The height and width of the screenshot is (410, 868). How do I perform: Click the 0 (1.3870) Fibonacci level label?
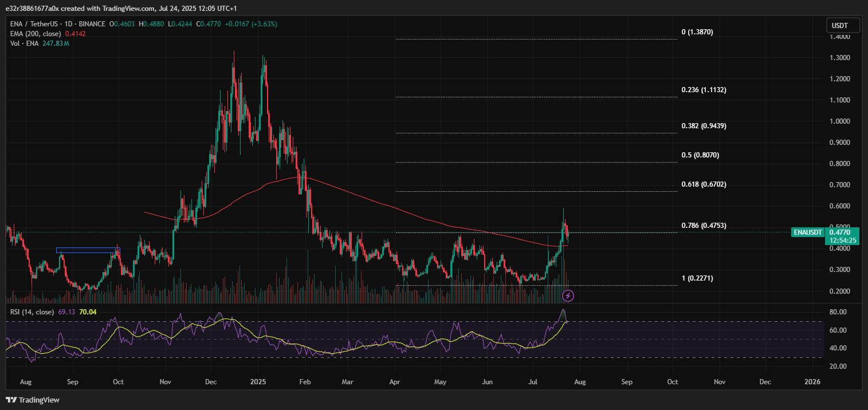(697, 32)
